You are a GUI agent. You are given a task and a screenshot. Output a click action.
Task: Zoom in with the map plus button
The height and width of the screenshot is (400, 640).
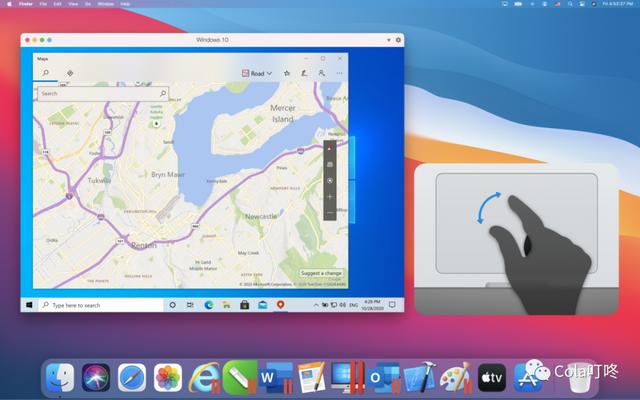click(330, 197)
